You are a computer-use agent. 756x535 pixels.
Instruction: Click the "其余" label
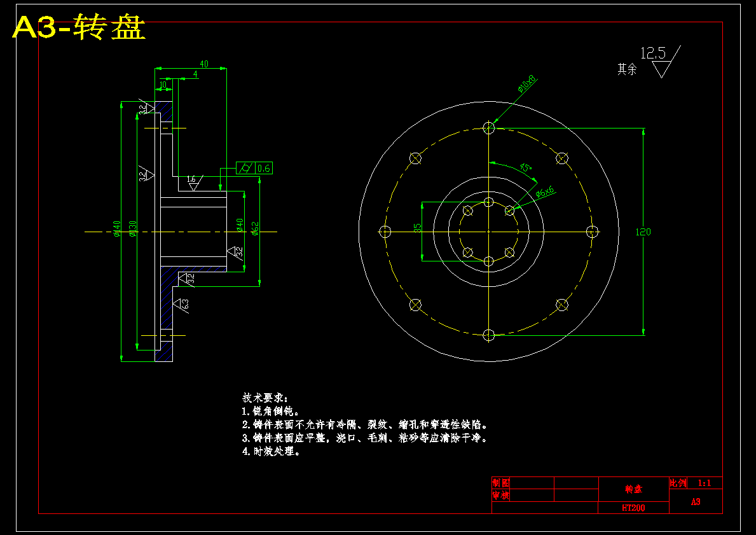click(x=627, y=69)
